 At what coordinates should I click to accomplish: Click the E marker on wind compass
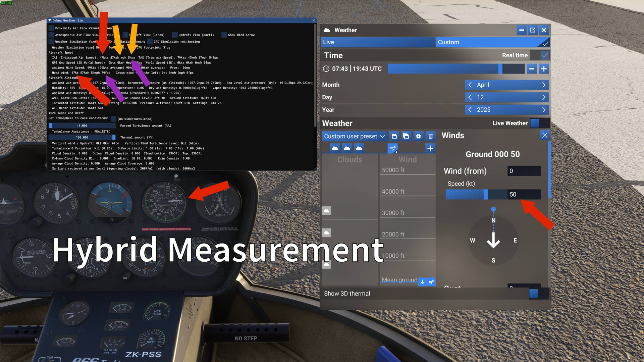515,241
